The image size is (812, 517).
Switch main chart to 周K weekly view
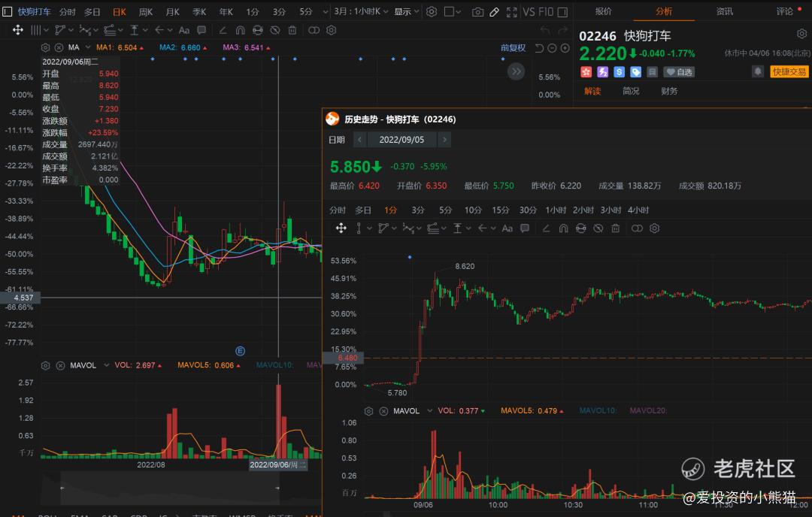[146, 11]
